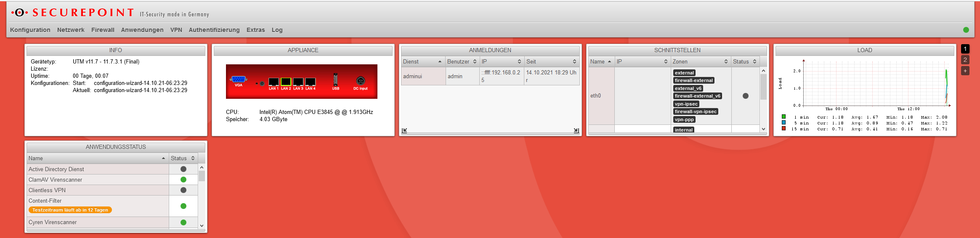The image size is (980, 238).
Task: Click the firewall-external_v6 zone tag
Action: tap(698, 96)
